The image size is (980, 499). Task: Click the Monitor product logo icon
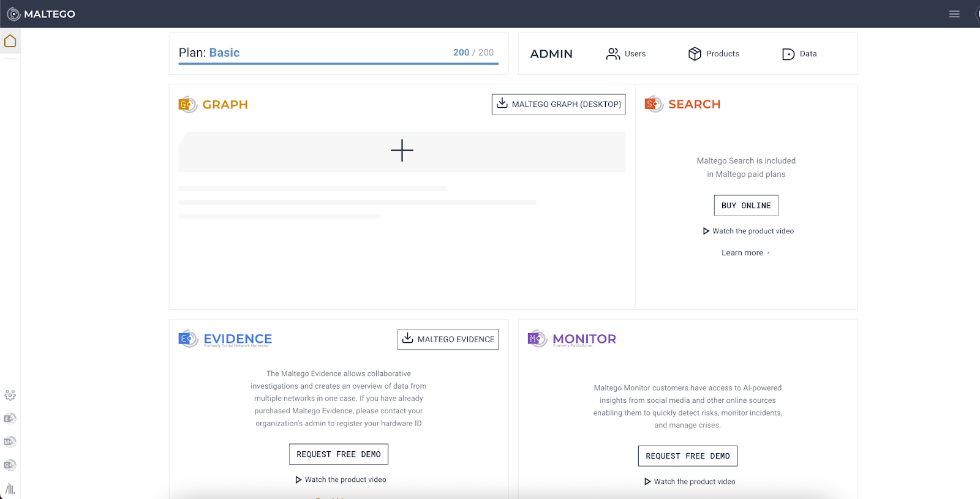click(538, 338)
